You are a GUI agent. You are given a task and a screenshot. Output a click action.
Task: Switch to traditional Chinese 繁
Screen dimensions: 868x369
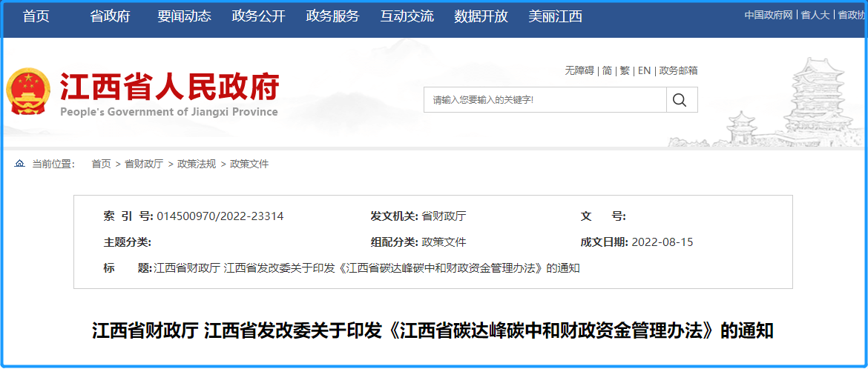[x=625, y=70]
